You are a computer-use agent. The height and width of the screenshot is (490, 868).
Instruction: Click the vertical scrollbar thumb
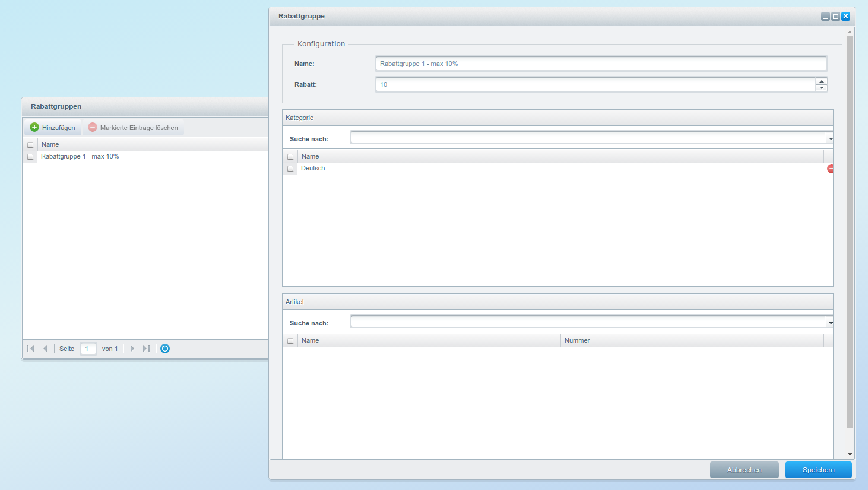tap(850, 232)
